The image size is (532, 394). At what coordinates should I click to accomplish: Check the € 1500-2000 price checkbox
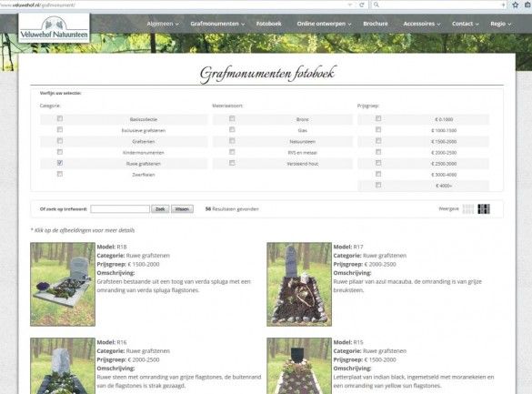[378, 140]
